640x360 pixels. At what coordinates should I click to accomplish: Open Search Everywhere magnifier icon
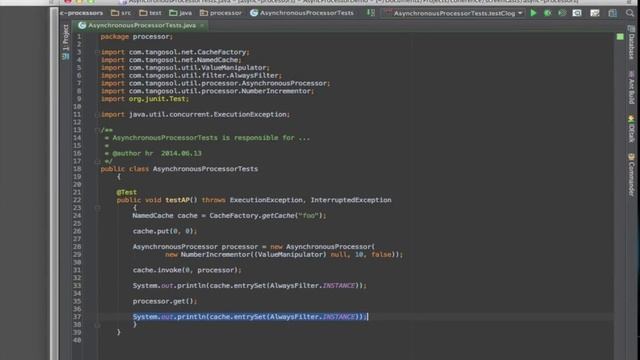pyautogui.click(x=630, y=13)
